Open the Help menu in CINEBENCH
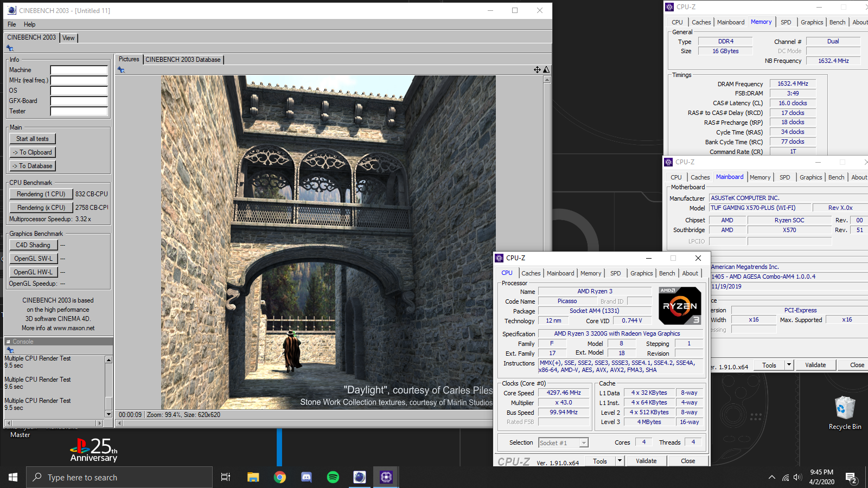This screenshot has width=868, height=488. click(30, 24)
